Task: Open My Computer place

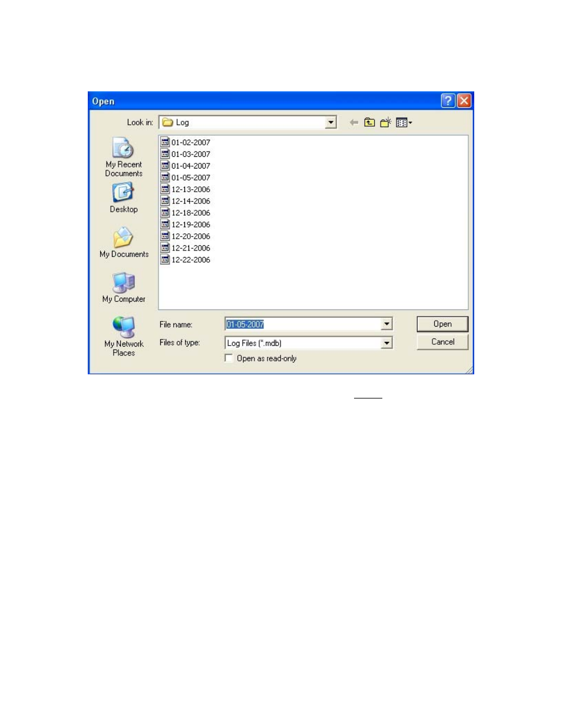Action: click(x=124, y=287)
